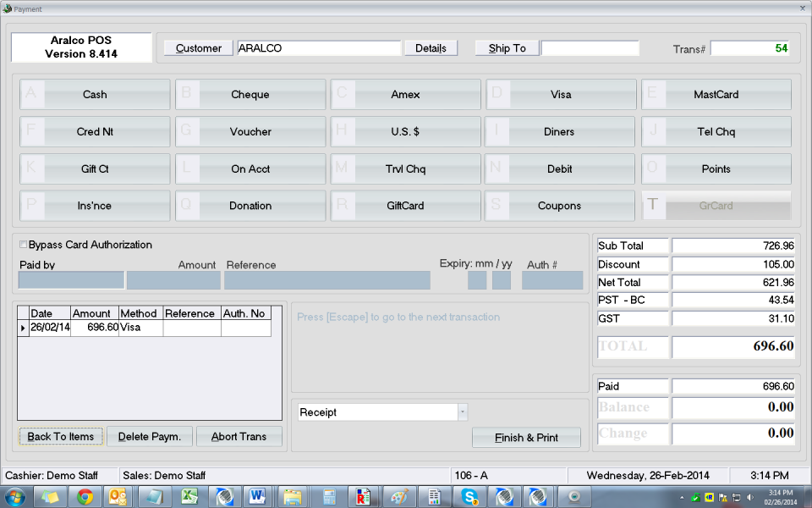
Task: Launch Microsoft Word from the taskbar
Action: pyautogui.click(x=257, y=497)
